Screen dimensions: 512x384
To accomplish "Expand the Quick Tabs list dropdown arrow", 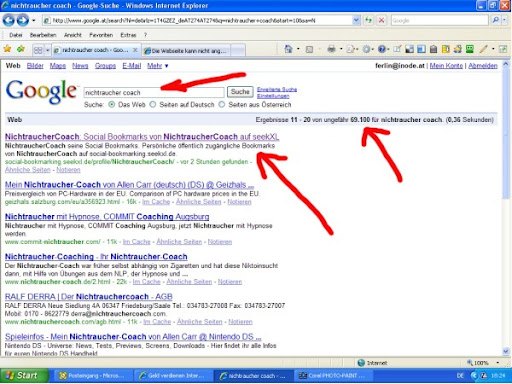I will click(48, 50).
